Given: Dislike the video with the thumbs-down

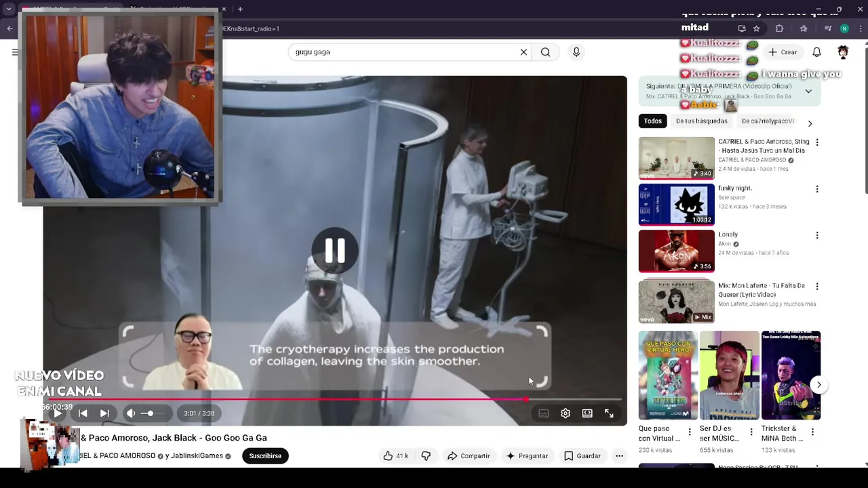Looking at the screenshot, I should click(426, 456).
